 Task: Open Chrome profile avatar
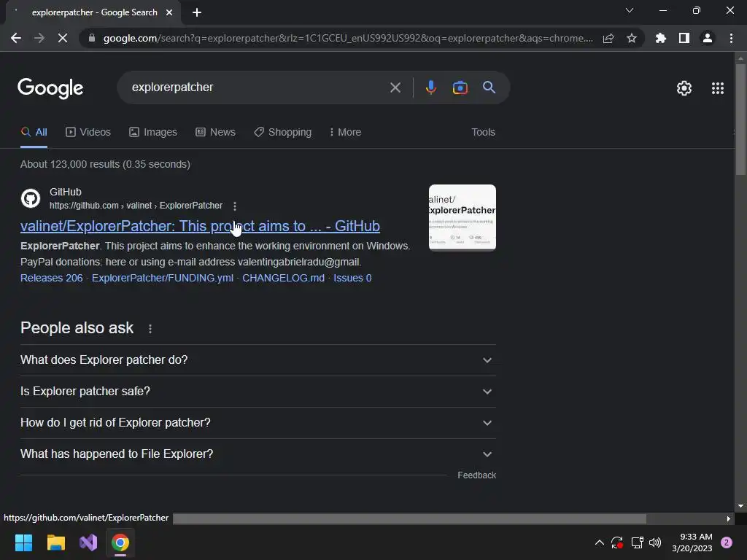tap(708, 38)
